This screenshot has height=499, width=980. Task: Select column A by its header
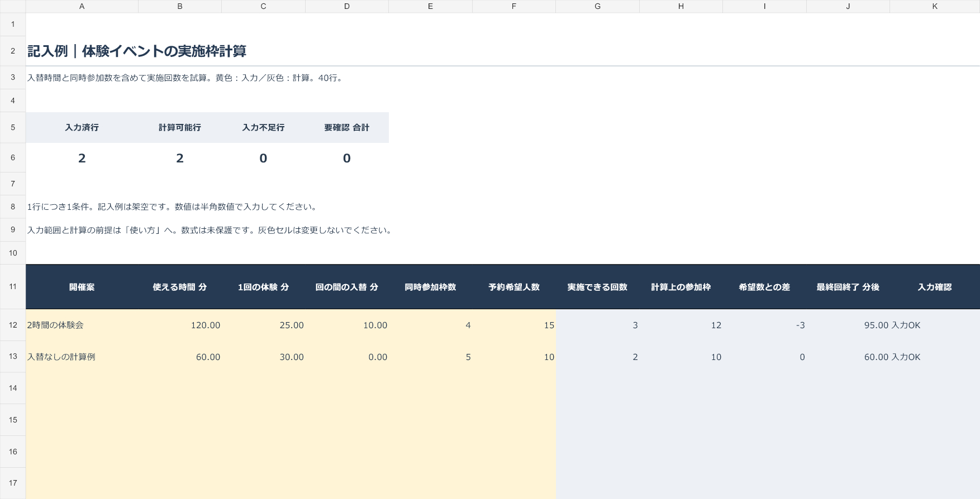[x=82, y=6]
